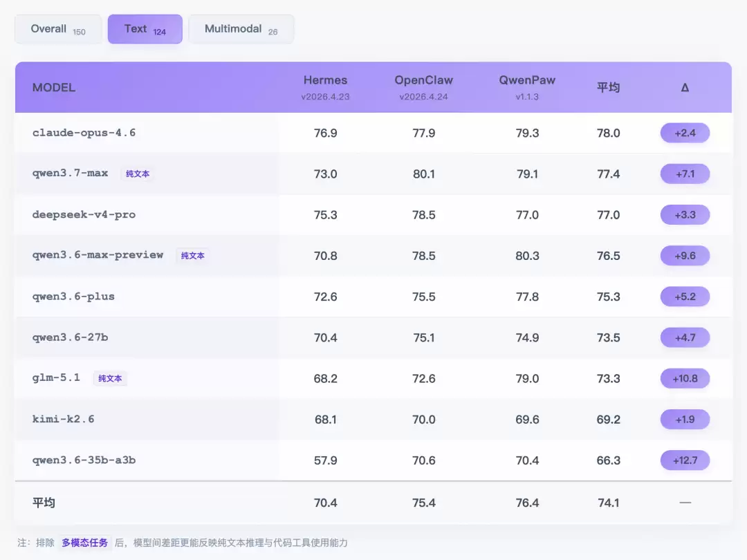Image resolution: width=747 pixels, height=560 pixels.
Task: Click the Δ delta column header
Action: tap(685, 88)
